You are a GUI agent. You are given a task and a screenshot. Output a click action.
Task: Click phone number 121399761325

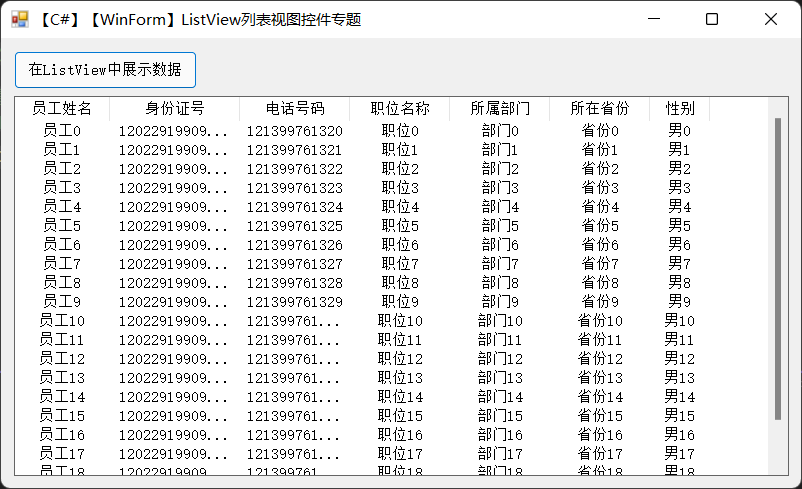pyautogui.click(x=295, y=226)
